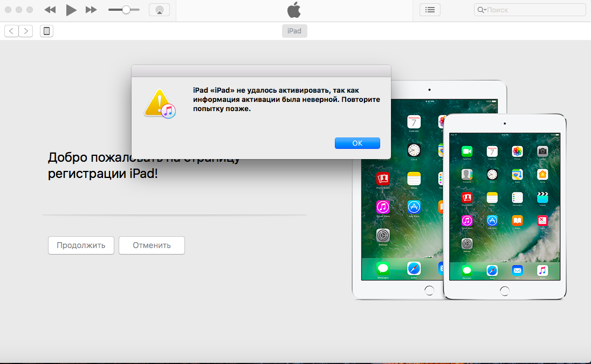Click the front iPad mini image
591x364 pixels.
[x=505, y=207]
